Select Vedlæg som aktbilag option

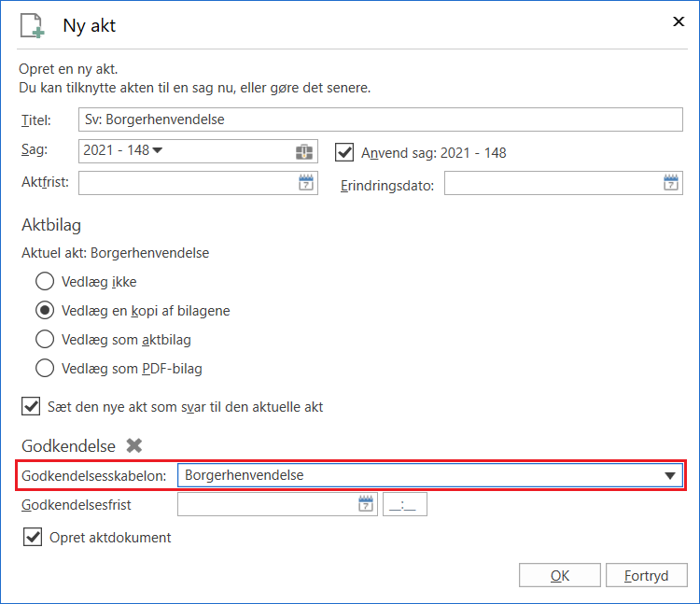pos(44,339)
